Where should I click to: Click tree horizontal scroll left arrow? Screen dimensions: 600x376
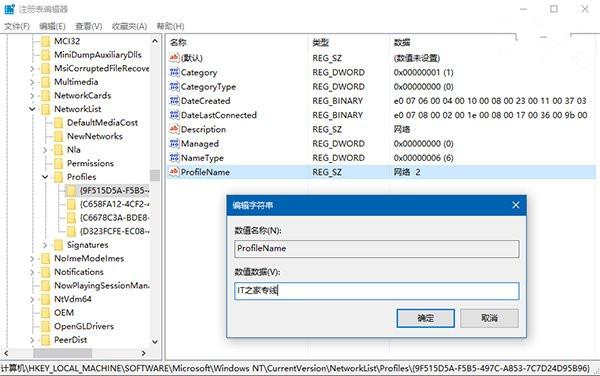tap(6, 353)
